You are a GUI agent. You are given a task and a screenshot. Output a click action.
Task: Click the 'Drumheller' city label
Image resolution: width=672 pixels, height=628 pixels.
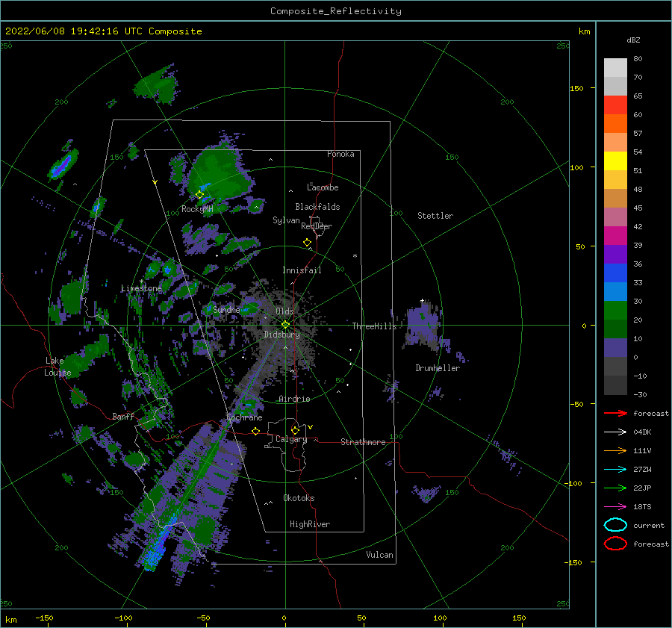438,368
